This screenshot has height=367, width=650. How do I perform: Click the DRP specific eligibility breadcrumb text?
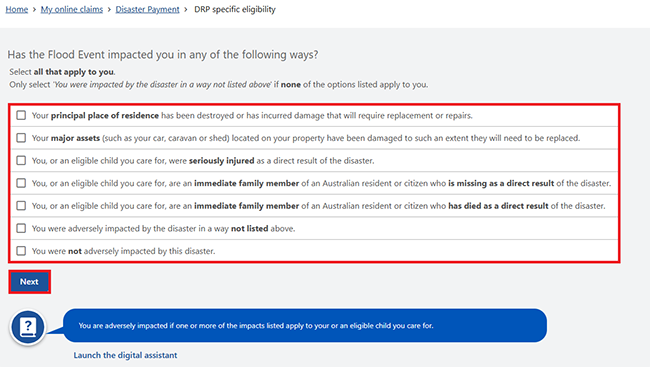click(x=235, y=9)
